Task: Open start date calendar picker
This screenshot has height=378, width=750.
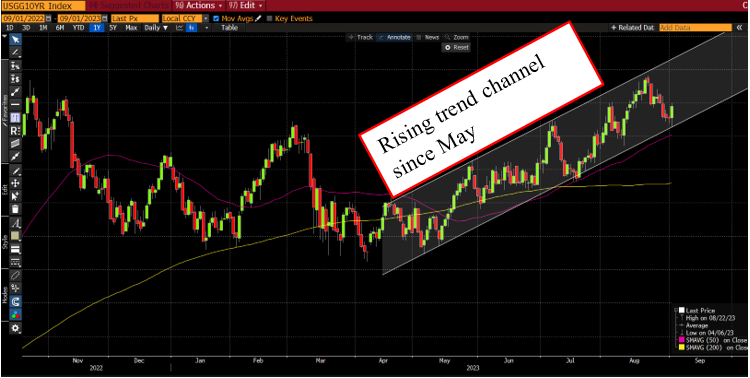Action: tap(49, 19)
